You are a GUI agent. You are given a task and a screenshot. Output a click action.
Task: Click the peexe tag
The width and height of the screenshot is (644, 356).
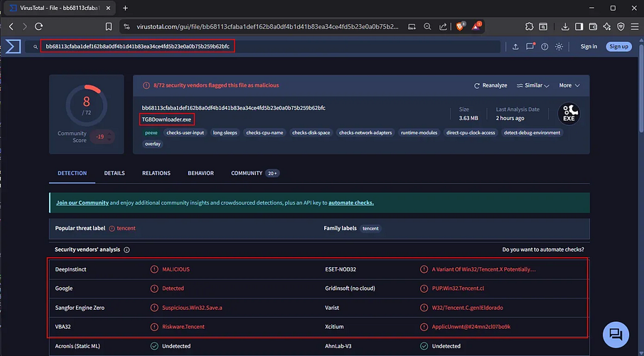pyautogui.click(x=151, y=133)
